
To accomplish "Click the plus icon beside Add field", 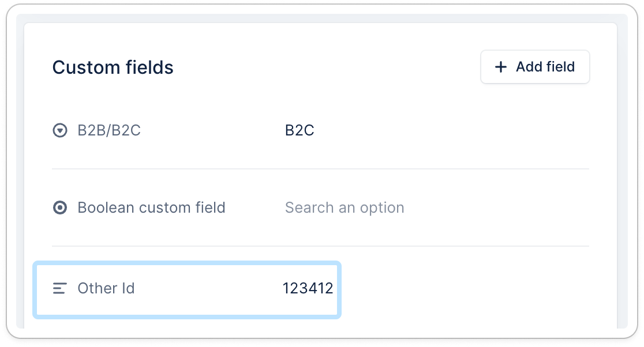I will point(501,67).
